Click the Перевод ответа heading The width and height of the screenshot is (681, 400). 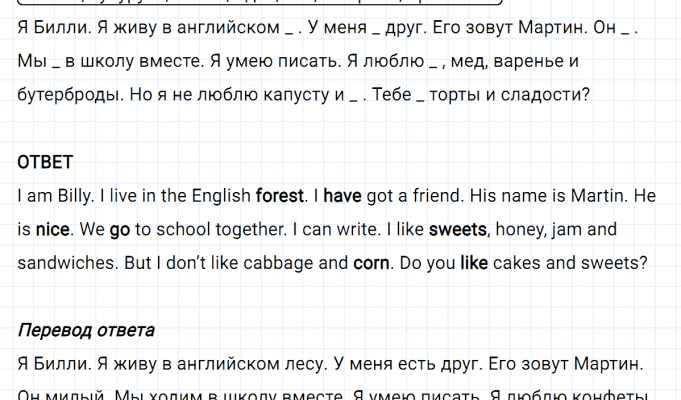(86, 328)
